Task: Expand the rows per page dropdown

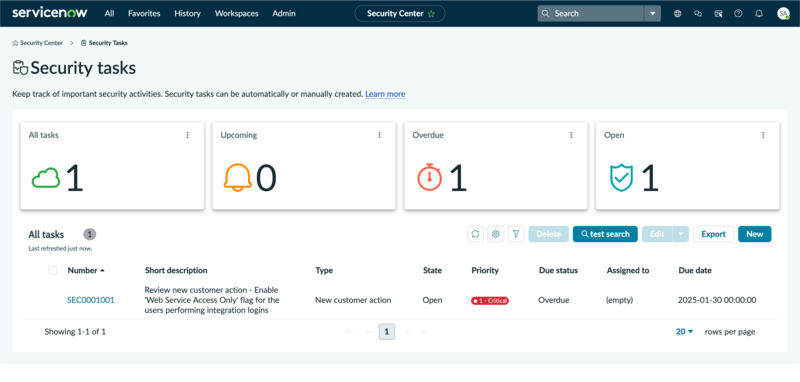Action: 685,332
